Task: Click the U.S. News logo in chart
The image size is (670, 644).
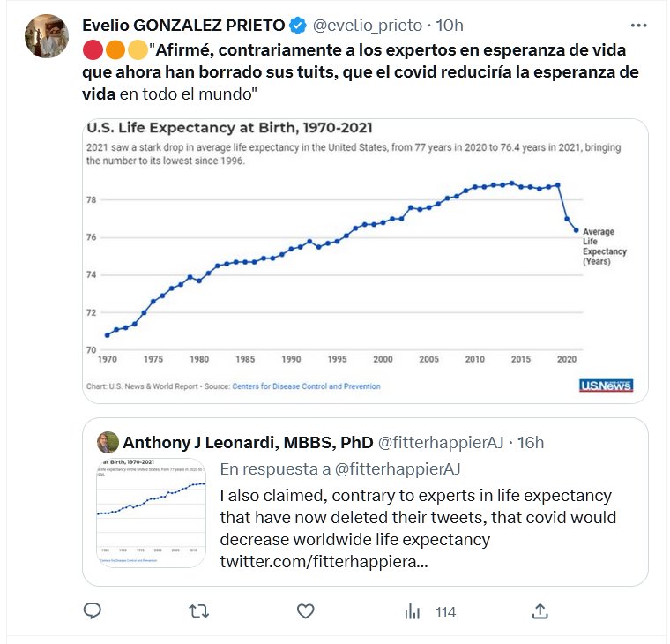Action: point(606,386)
